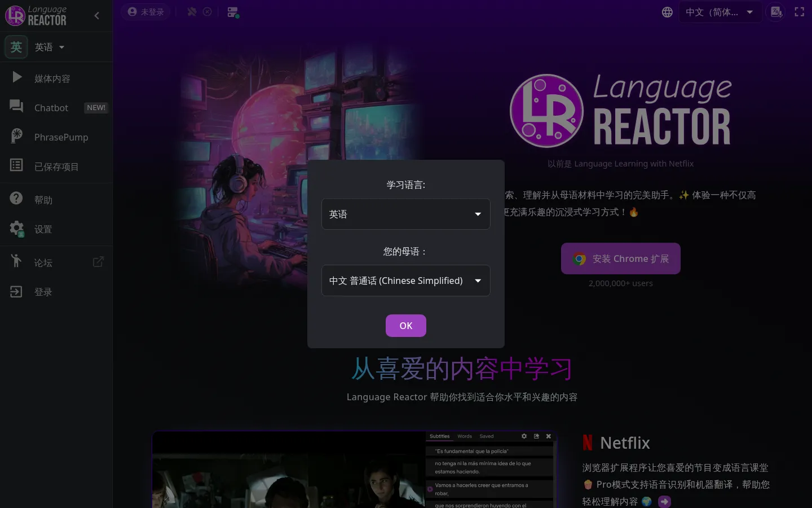Click the crossed-out pin icon in top bar

click(192, 12)
